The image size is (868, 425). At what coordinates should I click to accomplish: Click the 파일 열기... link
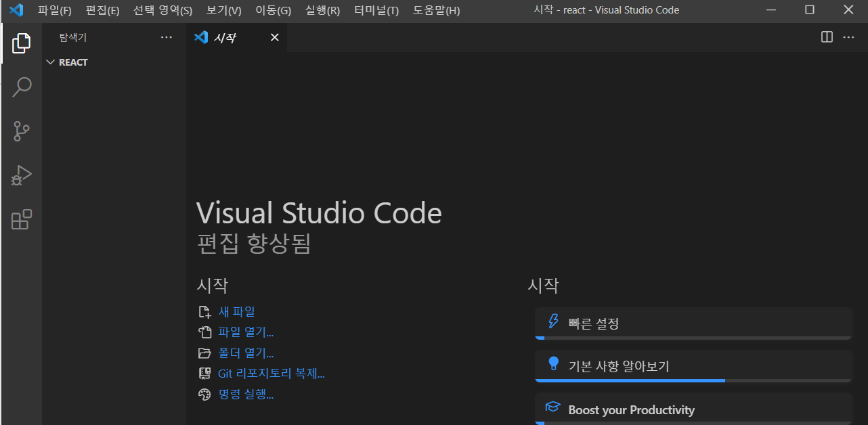click(x=246, y=332)
